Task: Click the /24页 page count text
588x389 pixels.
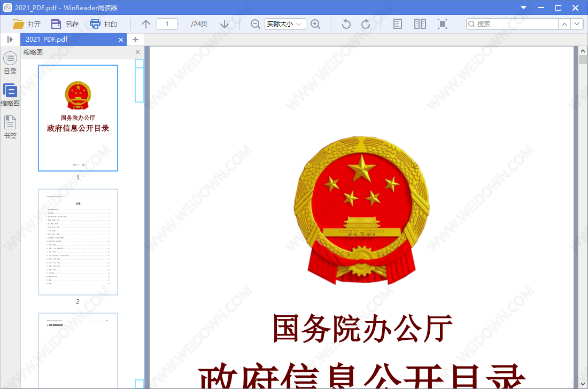Action: (199, 24)
